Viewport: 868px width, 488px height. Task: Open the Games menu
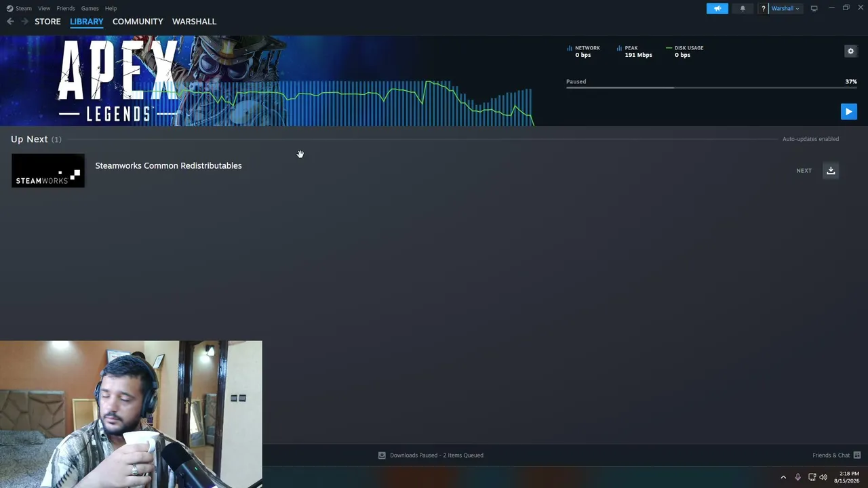pos(90,8)
